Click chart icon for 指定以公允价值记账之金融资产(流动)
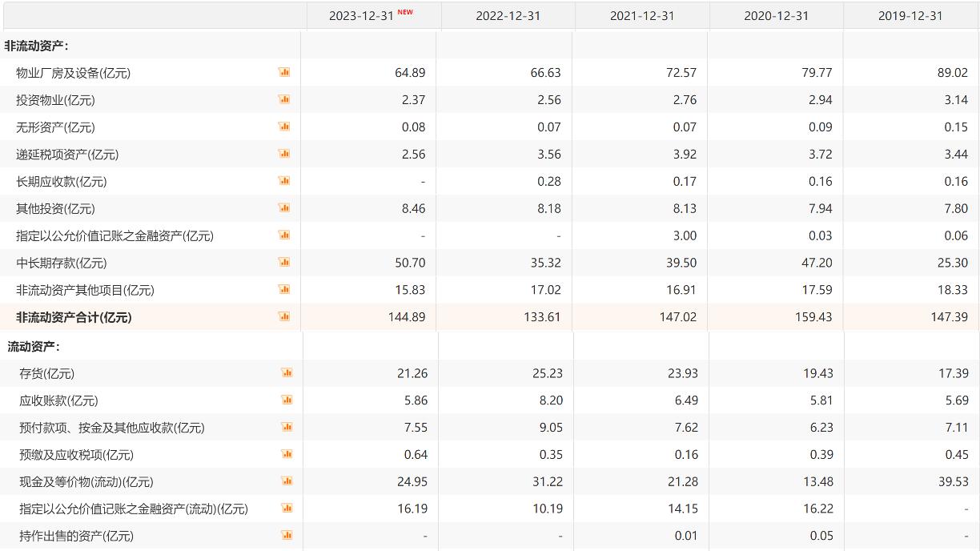The height and width of the screenshot is (551, 980). coord(287,509)
